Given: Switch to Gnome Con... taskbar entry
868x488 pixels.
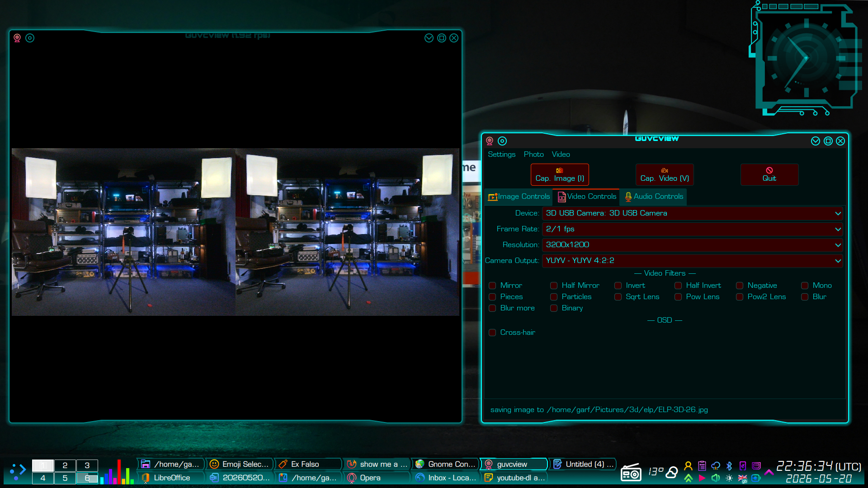Looking at the screenshot, I should click(x=446, y=464).
